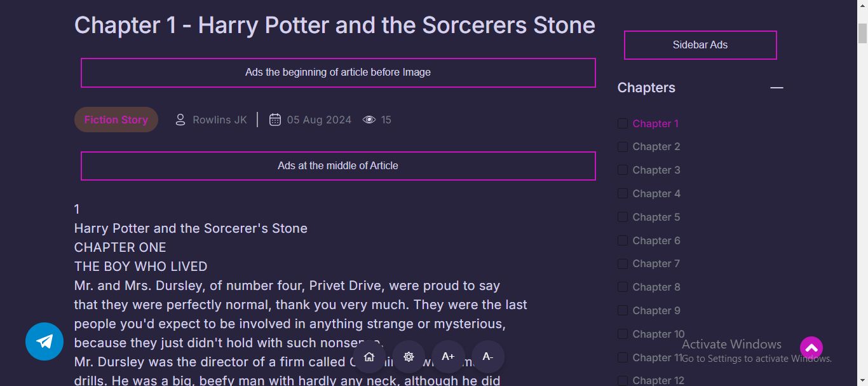Click the Rowlins JK author name
This screenshot has width=868, height=386.
(220, 120)
